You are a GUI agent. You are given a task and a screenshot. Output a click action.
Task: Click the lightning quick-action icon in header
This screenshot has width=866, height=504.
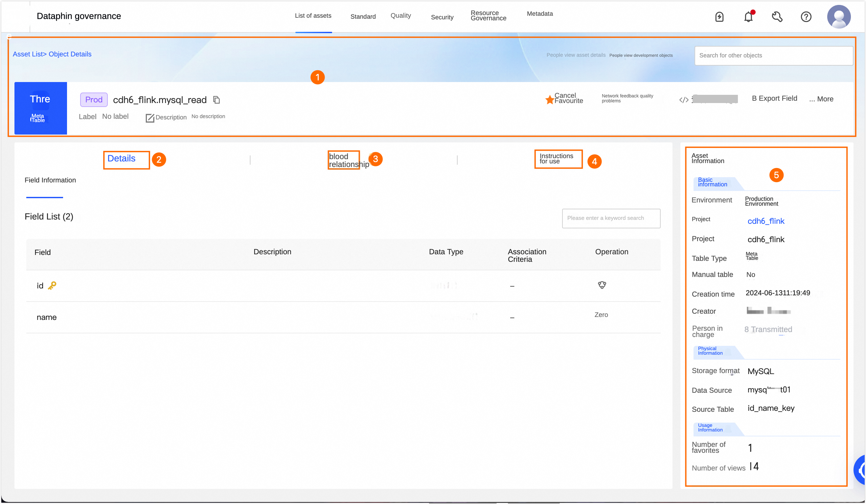(719, 17)
